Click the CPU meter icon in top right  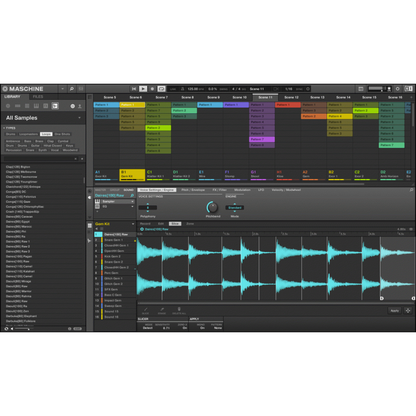click(x=398, y=89)
